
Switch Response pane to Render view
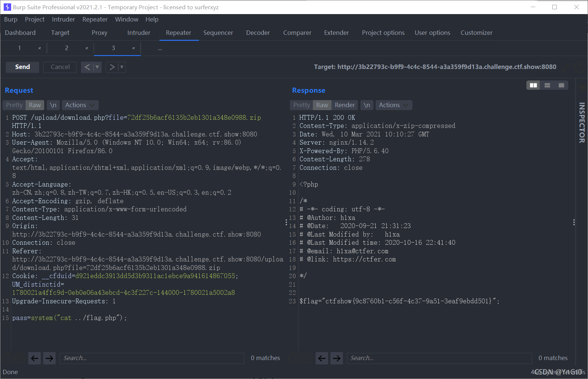345,105
